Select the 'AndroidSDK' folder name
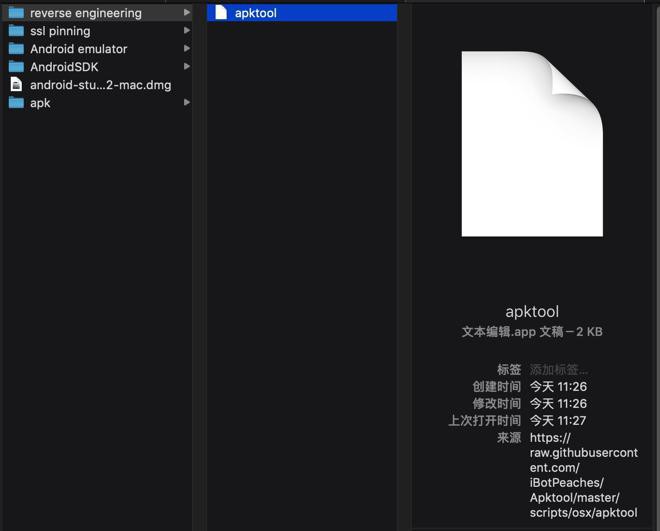Screen dimensions: 660x531 pos(64,67)
